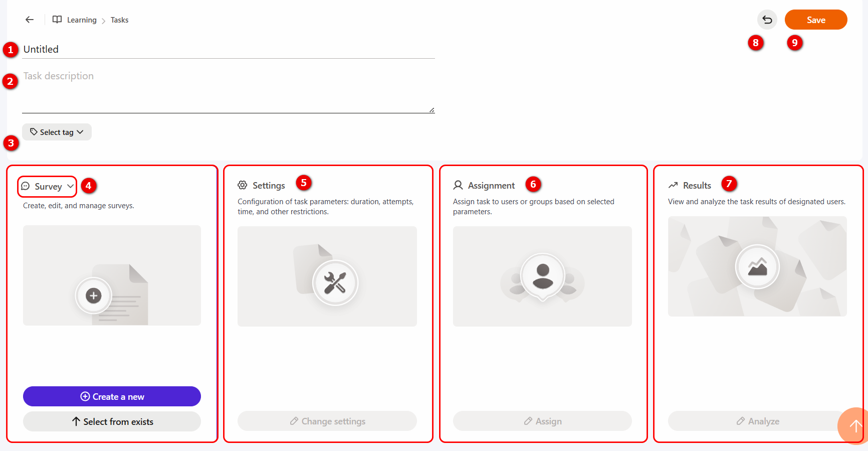Expand the Survey type dropdown
The height and width of the screenshot is (451, 868).
pyautogui.click(x=47, y=186)
